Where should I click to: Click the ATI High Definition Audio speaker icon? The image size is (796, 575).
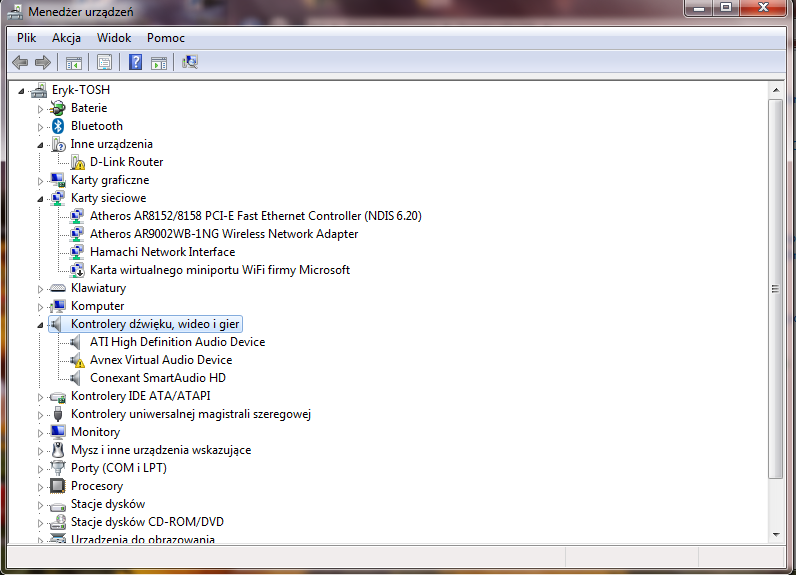click(x=76, y=342)
